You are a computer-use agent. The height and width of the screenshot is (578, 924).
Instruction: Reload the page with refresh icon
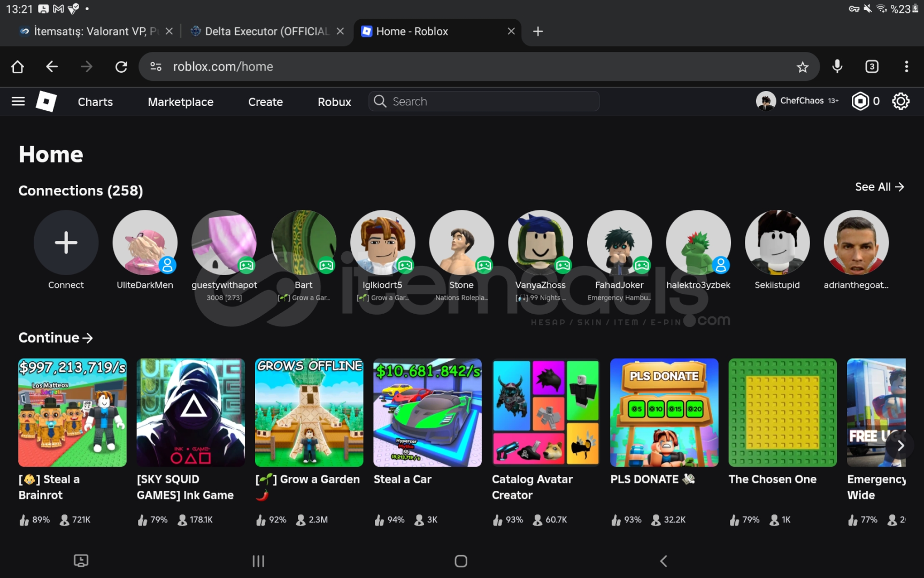[121, 66]
